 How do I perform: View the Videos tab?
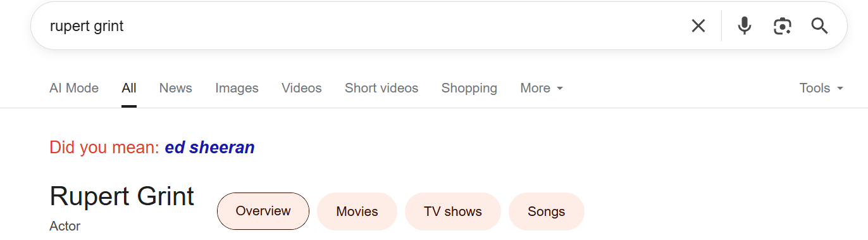click(302, 88)
